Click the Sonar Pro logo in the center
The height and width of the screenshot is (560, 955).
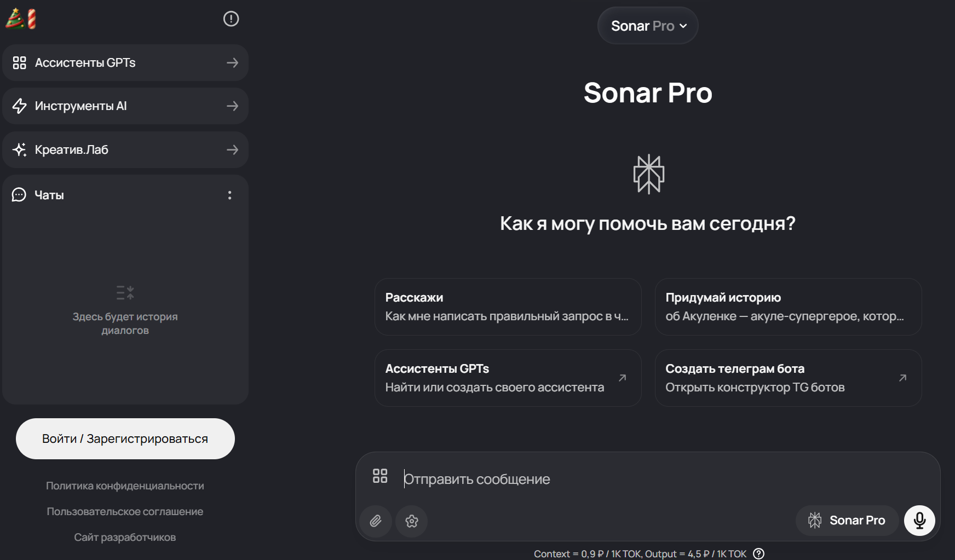[648, 174]
